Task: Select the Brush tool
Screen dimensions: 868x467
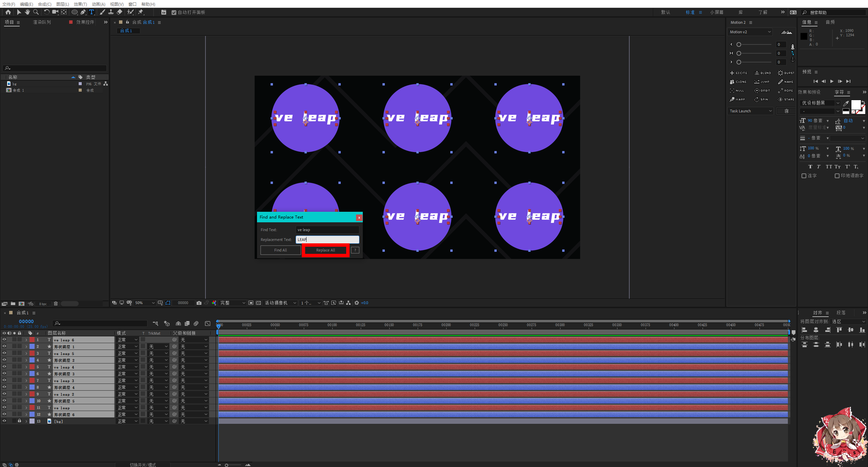Action: (x=102, y=12)
